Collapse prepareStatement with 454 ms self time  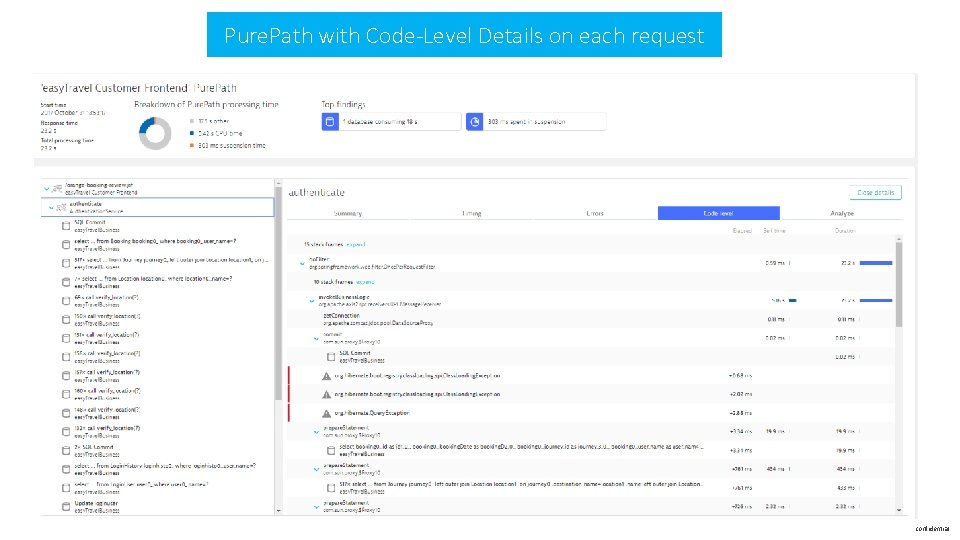[x=316, y=470]
